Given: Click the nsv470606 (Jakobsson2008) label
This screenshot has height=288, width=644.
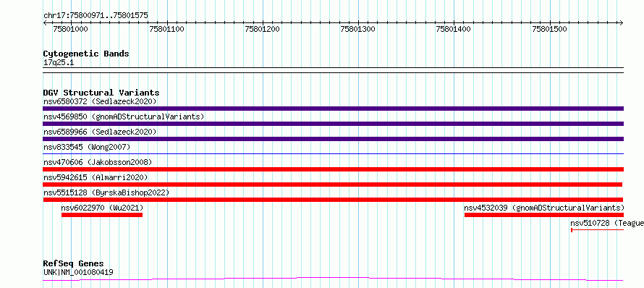Looking at the screenshot, I should pos(98,162).
